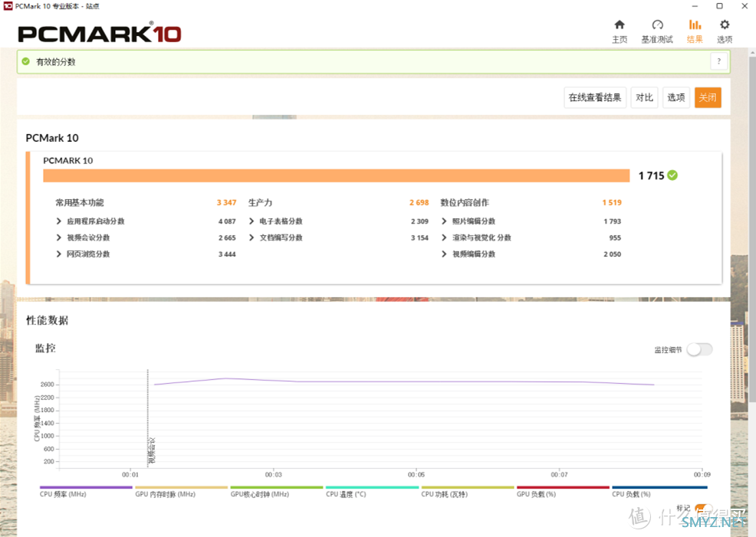This screenshot has height=537, width=756.
Task: Click the 性能数据 section heading
Action: (x=48, y=321)
